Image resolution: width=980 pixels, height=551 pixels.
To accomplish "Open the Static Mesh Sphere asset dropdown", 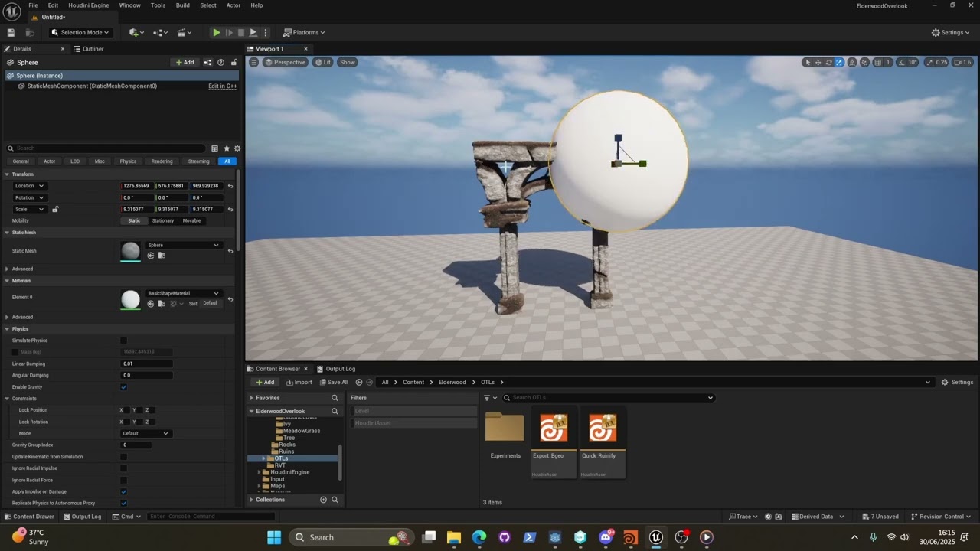I will click(x=184, y=245).
